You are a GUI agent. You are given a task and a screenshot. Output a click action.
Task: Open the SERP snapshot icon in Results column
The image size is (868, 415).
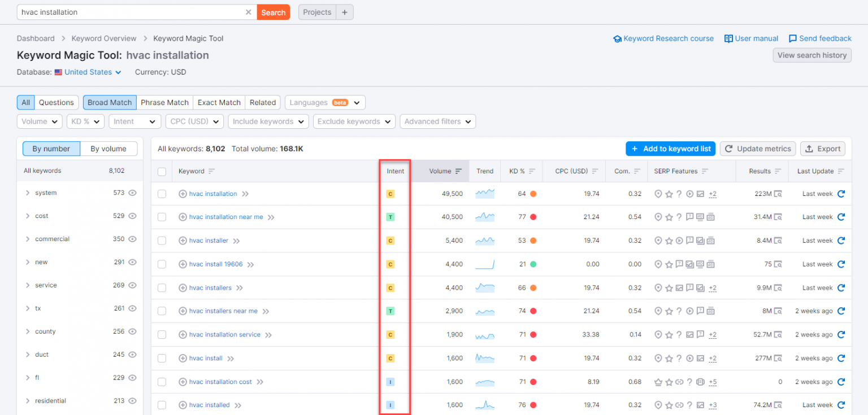778,194
